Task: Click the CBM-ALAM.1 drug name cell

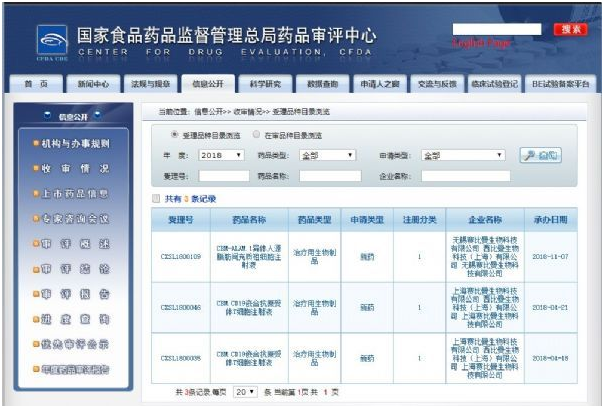Action: [249, 256]
